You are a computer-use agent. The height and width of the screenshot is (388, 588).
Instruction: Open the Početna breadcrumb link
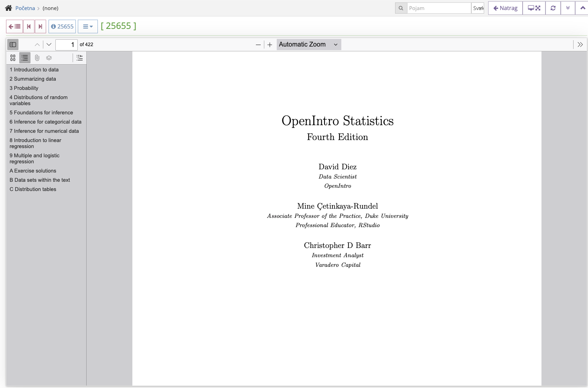(x=25, y=8)
